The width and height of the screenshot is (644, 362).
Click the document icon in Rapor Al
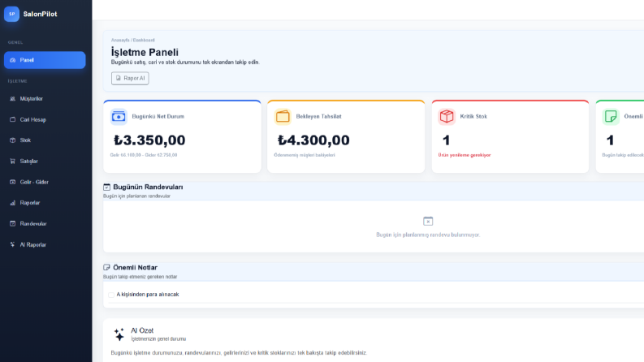click(x=119, y=78)
